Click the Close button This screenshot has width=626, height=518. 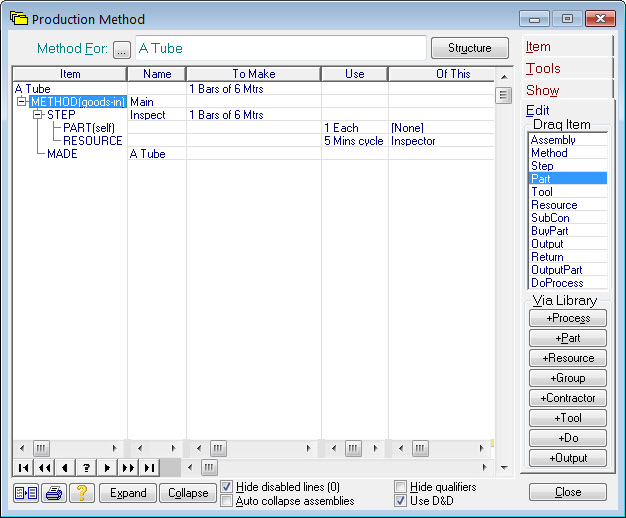(568, 492)
